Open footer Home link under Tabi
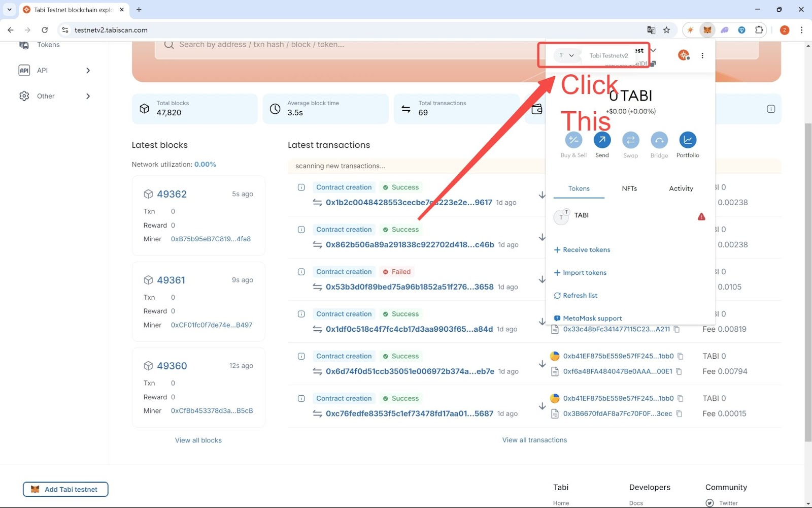The image size is (812, 508). coord(561,503)
